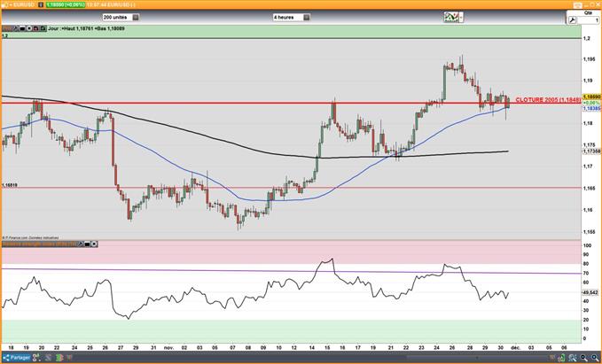
Task: Click the nov. label on time axis
Action: (x=169, y=347)
